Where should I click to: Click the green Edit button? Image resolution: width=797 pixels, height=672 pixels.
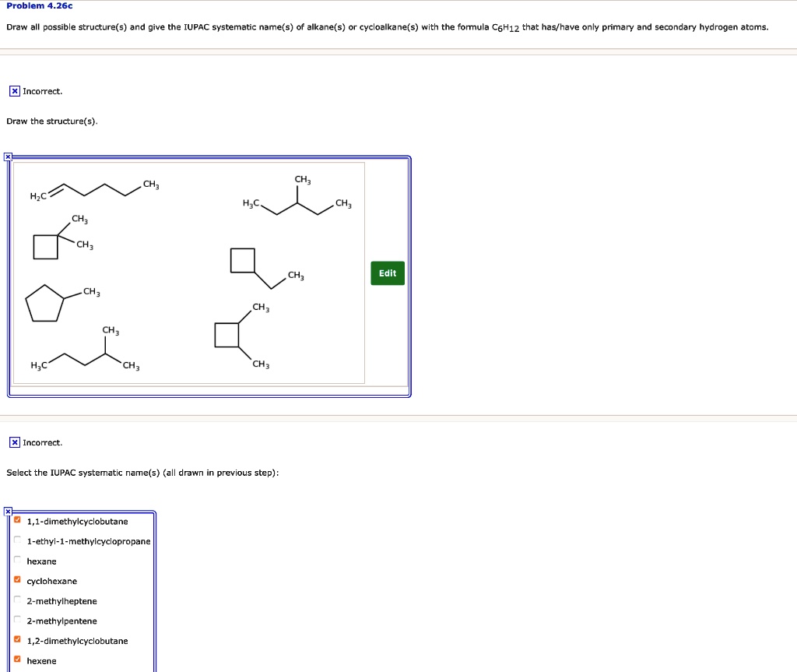pos(387,273)
